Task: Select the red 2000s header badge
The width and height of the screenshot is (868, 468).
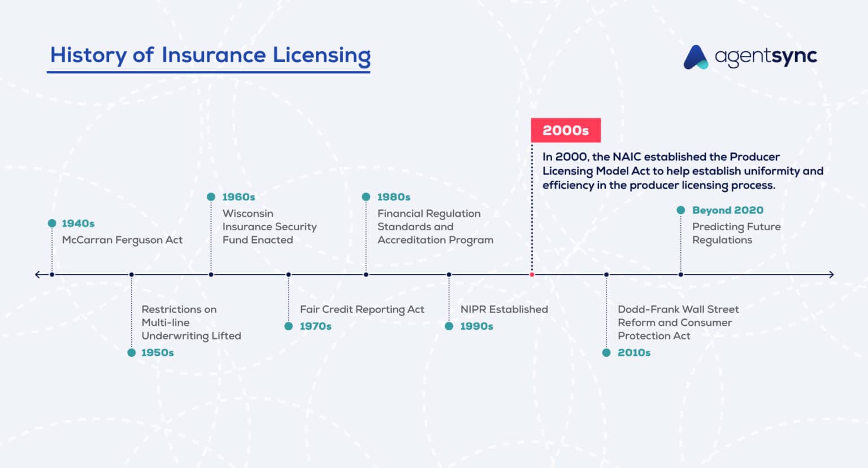Action: coord(566,130)
